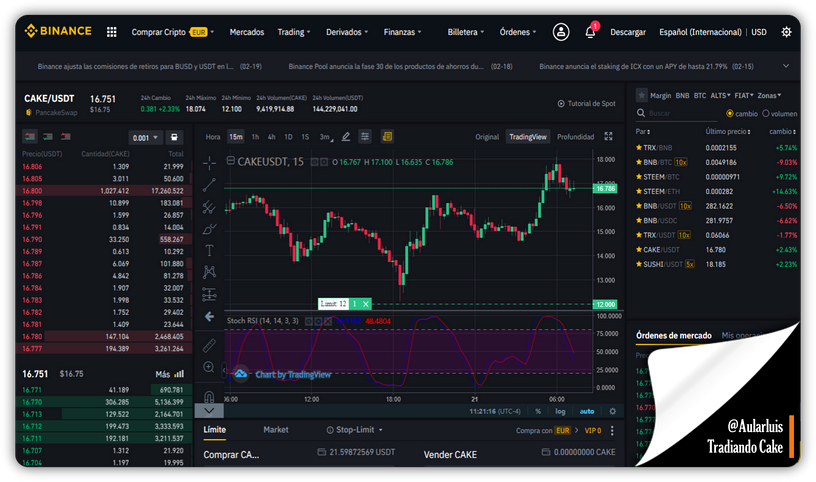Show combined order book view
The image size is (816, 482).
(30, 137)
